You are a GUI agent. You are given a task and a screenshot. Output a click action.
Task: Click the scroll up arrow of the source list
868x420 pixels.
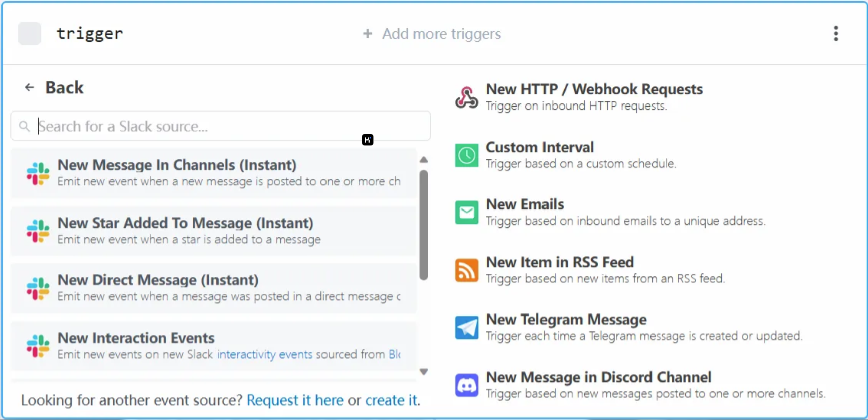(x=424, y=160)
